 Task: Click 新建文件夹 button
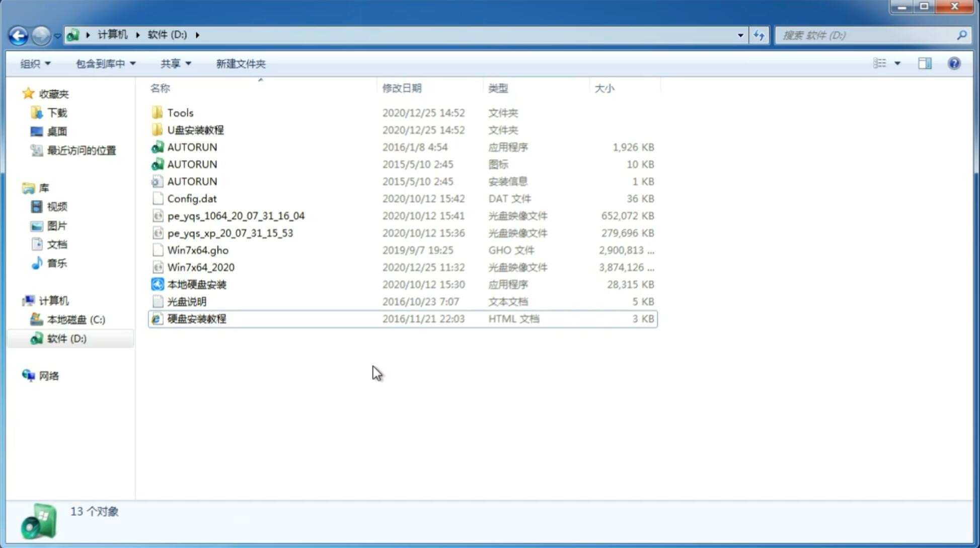(x=240, y=62)
